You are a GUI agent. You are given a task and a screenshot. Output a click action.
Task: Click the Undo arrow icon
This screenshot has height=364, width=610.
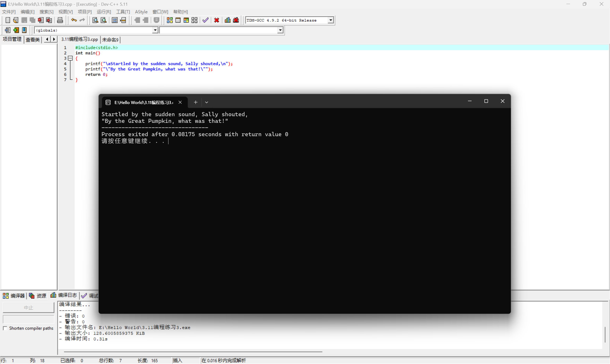click(74, 20)
